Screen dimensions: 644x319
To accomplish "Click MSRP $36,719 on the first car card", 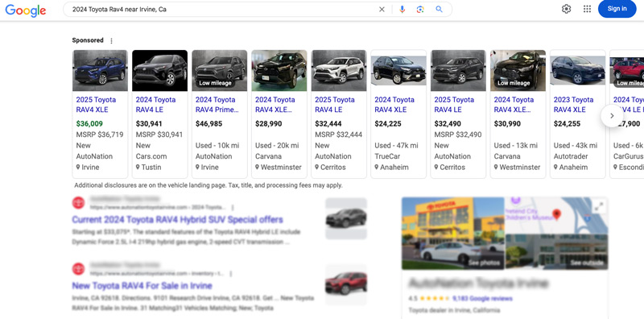I will coord(99,135).
